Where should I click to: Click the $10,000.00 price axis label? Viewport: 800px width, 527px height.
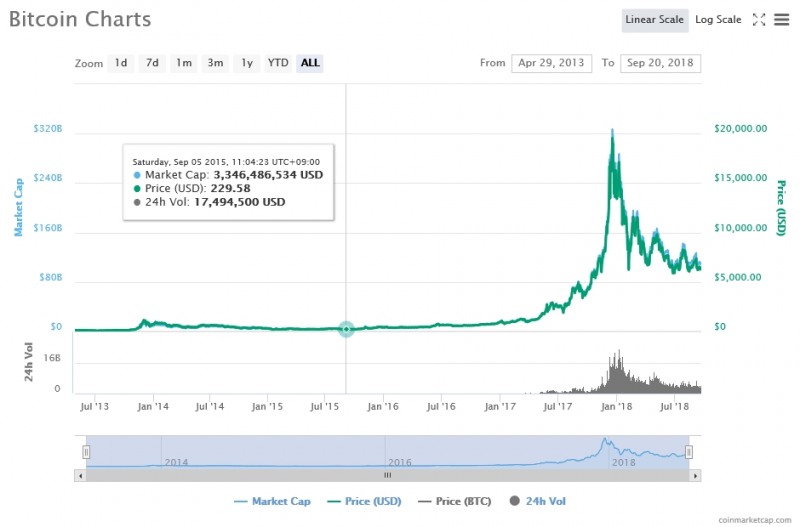740,228
